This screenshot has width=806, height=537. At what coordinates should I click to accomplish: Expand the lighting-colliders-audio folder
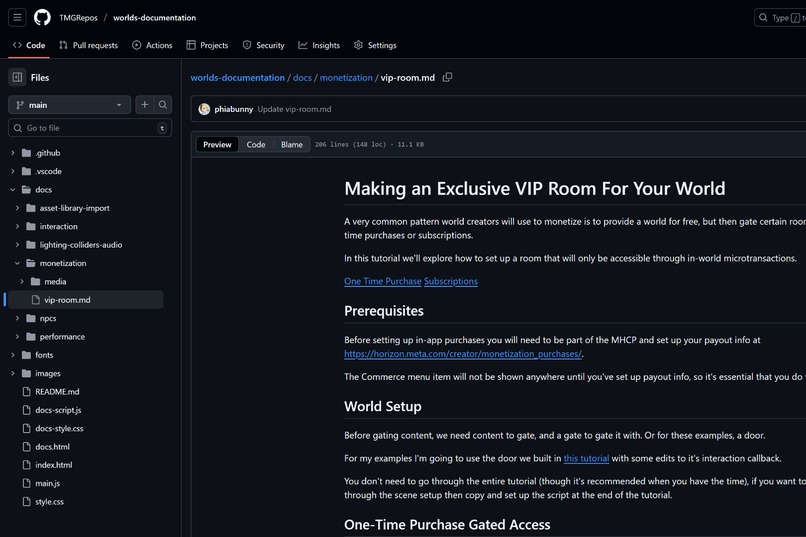point(17,245)
